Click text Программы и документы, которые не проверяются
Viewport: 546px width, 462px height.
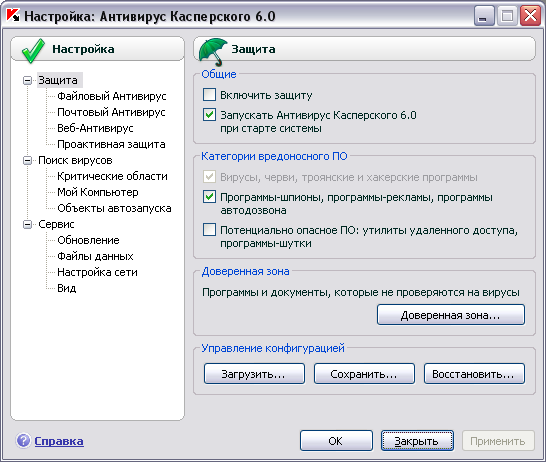point(361,292)
